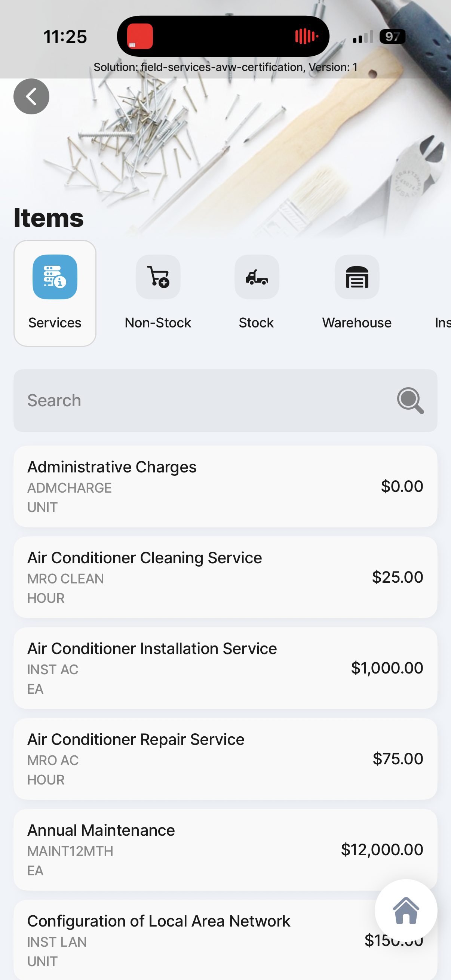The image size is (451, 980).
Task: Switch to the Warehouse tab label
Action: (x=357, y=323)
